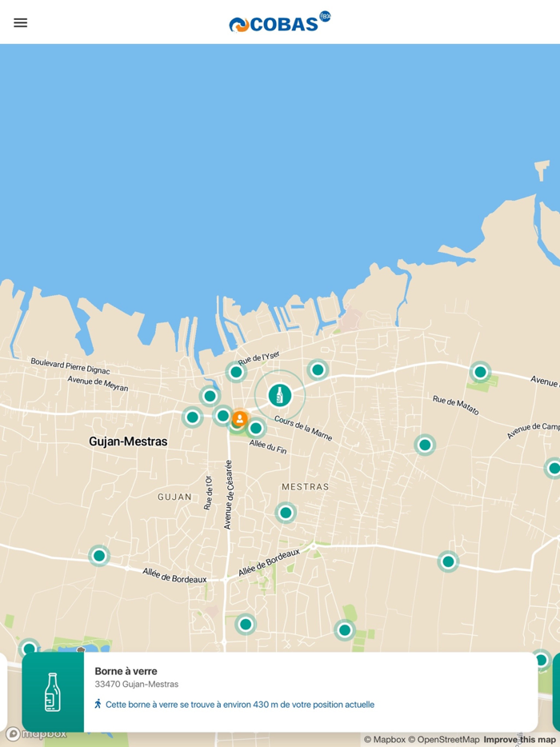Tap the Gujan-Mestras city label
The height and width of the screenshot is (747, 560).
128,441
